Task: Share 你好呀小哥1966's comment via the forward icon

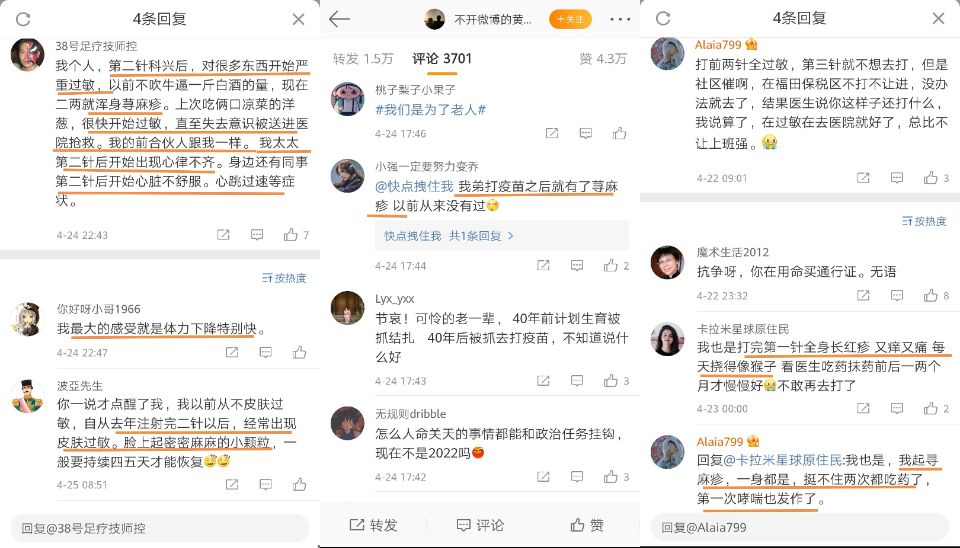Action: (x=232, y=352)
